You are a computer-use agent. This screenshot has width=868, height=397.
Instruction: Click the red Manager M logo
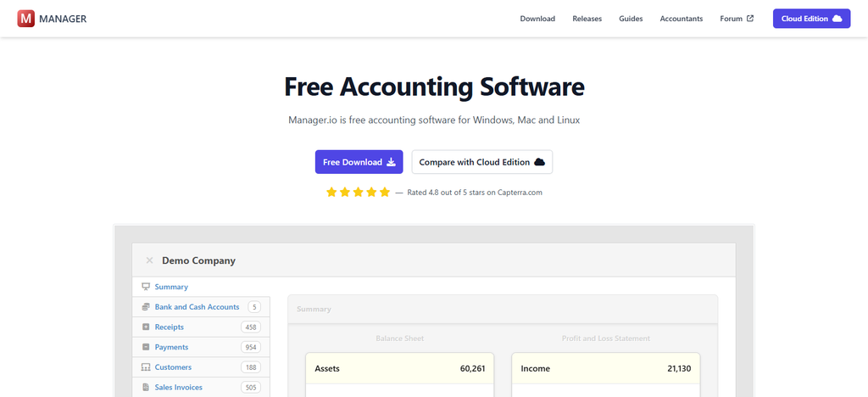(26, 19)
